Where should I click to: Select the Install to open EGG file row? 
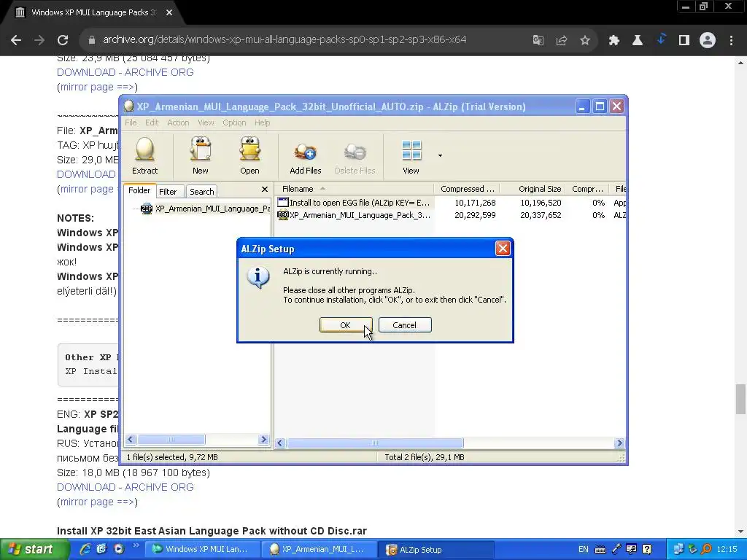click(x=451, y=203)
